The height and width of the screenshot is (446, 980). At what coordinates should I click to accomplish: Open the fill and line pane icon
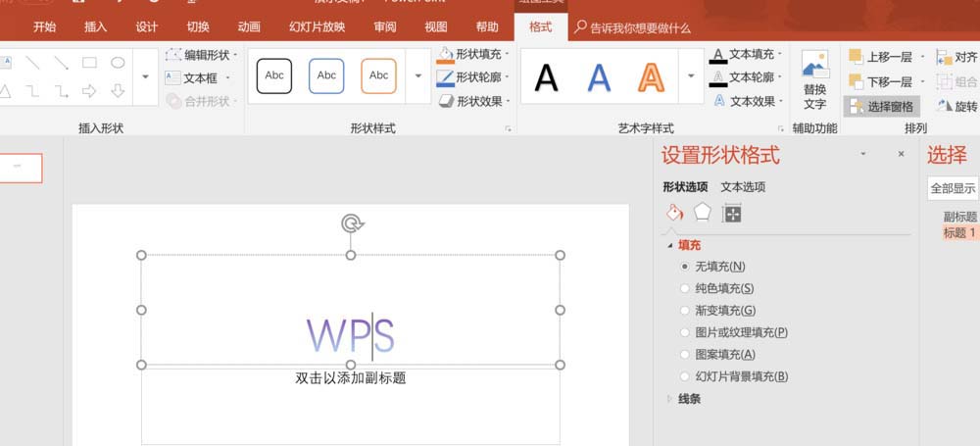pyautogui.click(x=674, y=213)
